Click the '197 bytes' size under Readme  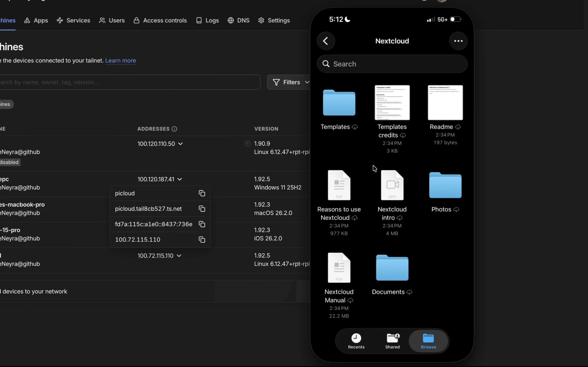(x=445, y=143)
